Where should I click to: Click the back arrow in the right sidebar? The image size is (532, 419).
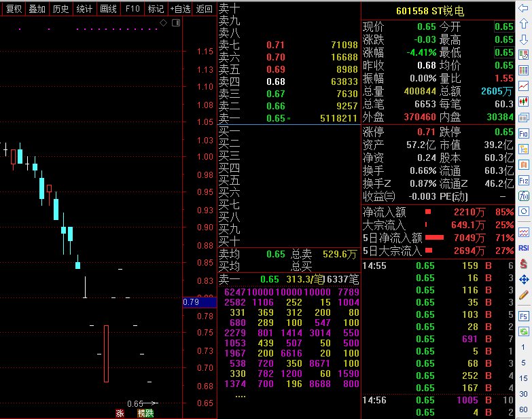pos(524,8)
